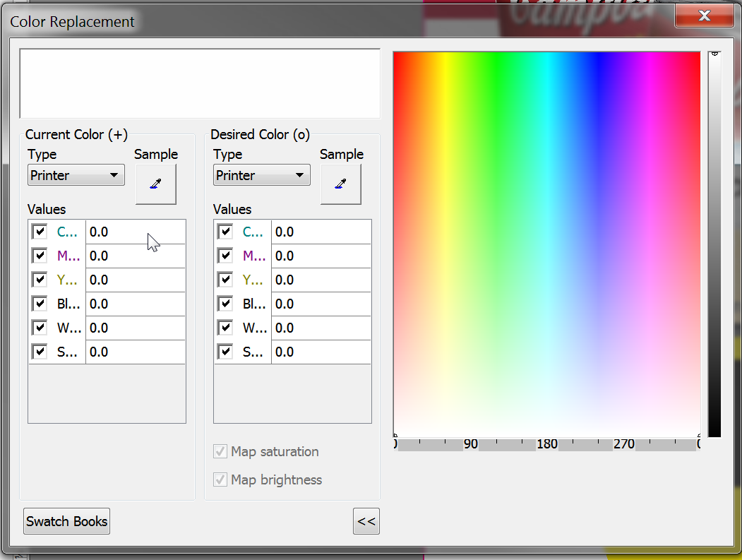Click the 180 mark on the hue ruler
The image size is (742, 560).
(x=547, y=444)
